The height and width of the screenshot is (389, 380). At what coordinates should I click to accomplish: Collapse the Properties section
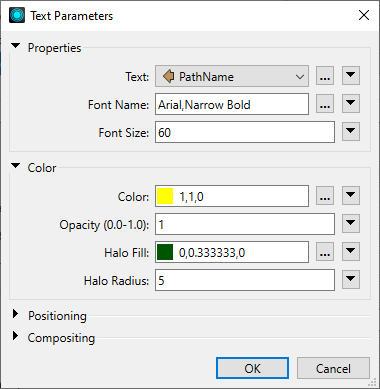[15, 46]
